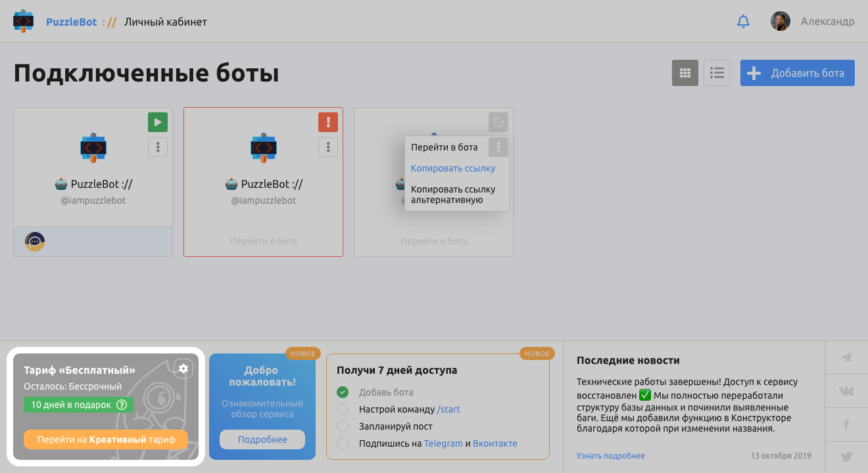Click the PuzzleBot robot logo in header
This screenshot has width=868, height=473.
click(x=24, y=21)
